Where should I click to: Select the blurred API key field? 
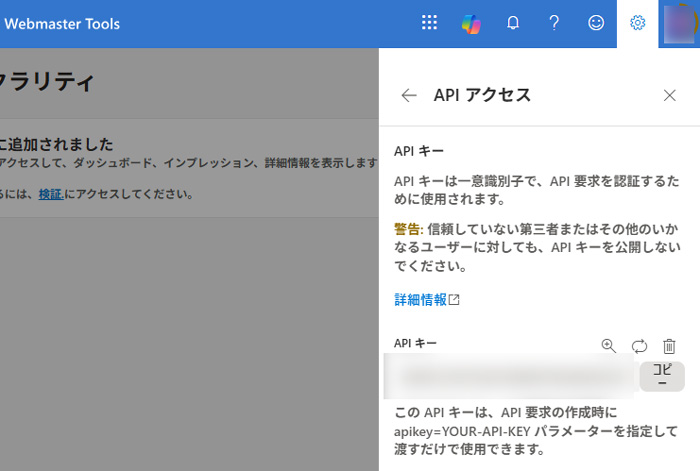[509, 376]
